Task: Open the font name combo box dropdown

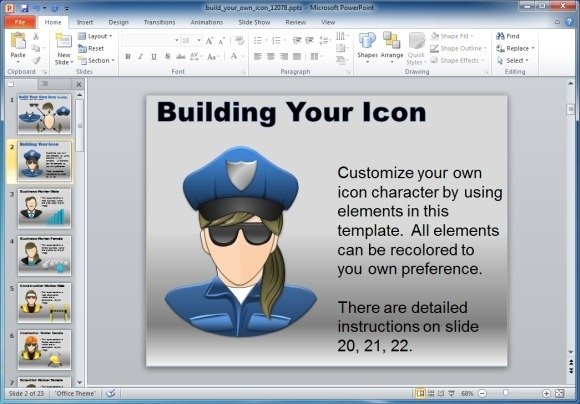Action: (x=176, y=40)
